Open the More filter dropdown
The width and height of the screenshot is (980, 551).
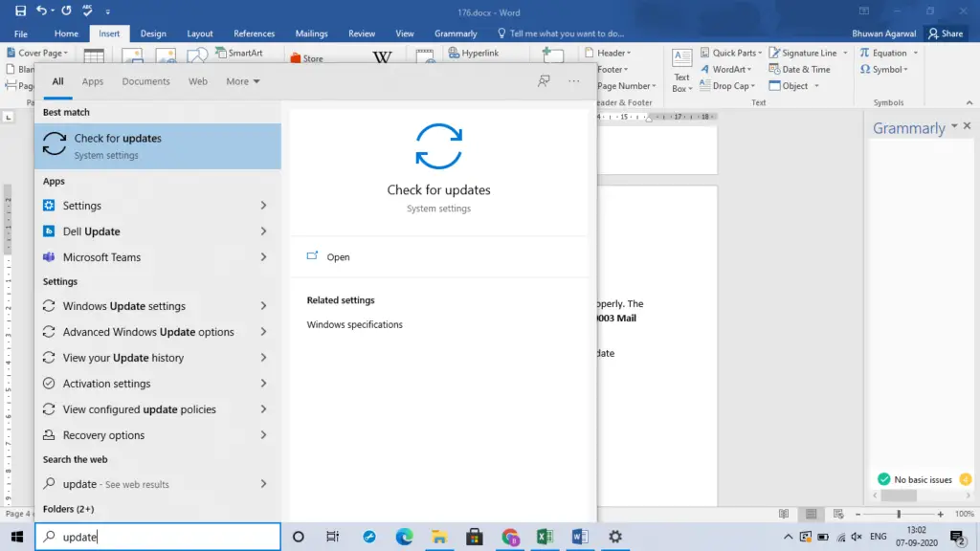click(242, 81)
